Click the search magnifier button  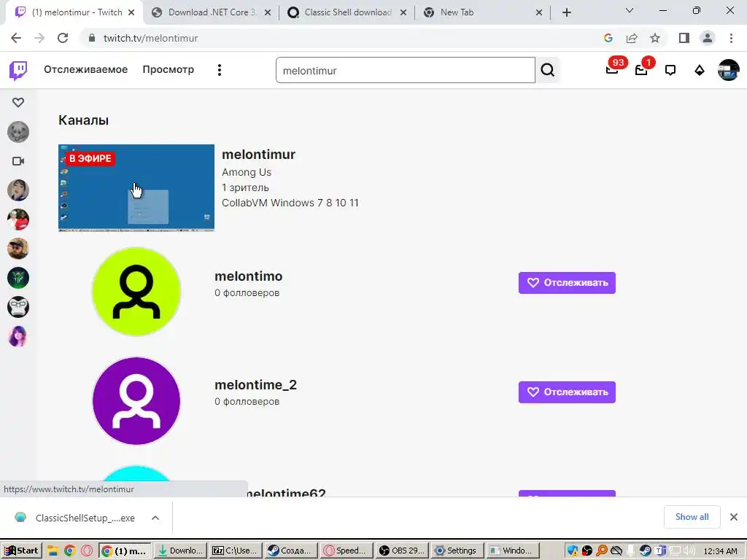tap(547, 70)
